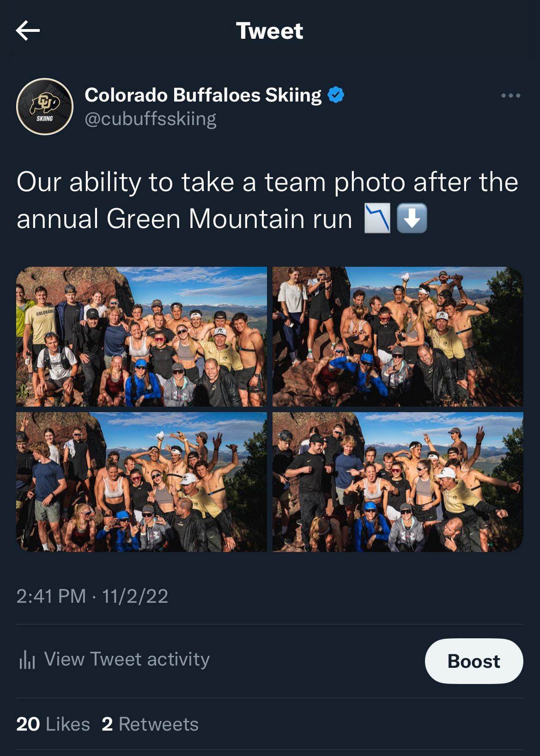
Task: Open View Tweet activity
Action: [x=127, y=659]
